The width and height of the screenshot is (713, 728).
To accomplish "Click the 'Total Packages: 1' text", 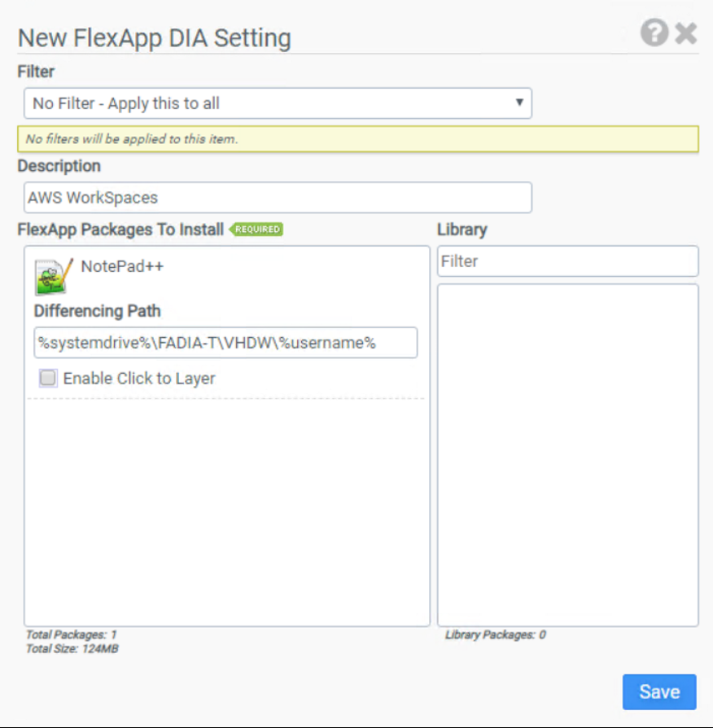I will 72,634.
